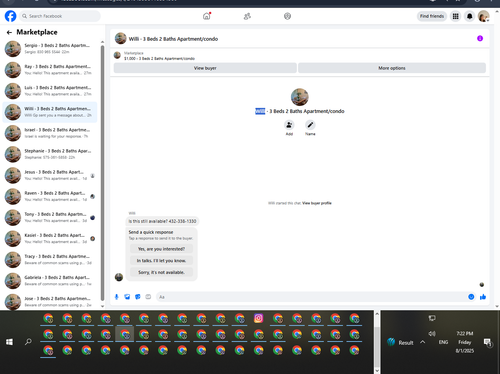Open the Home feed icon in top navigation
The height and width of the screenshot is (374, 500).
207,16
